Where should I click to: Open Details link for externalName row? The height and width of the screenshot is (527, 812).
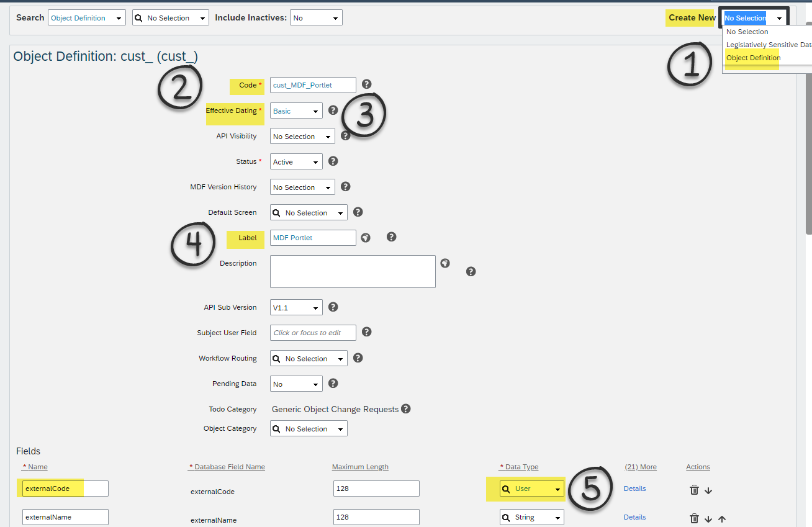pos(634,517)
